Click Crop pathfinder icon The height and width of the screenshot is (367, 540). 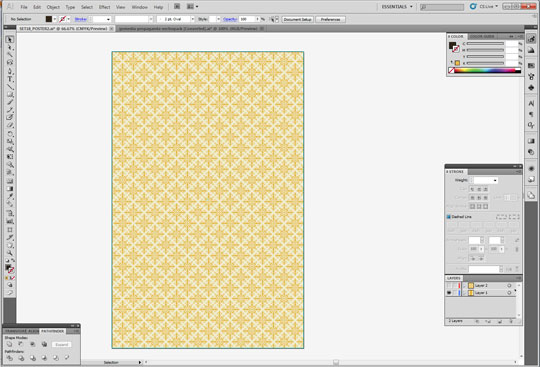(44, 358)
